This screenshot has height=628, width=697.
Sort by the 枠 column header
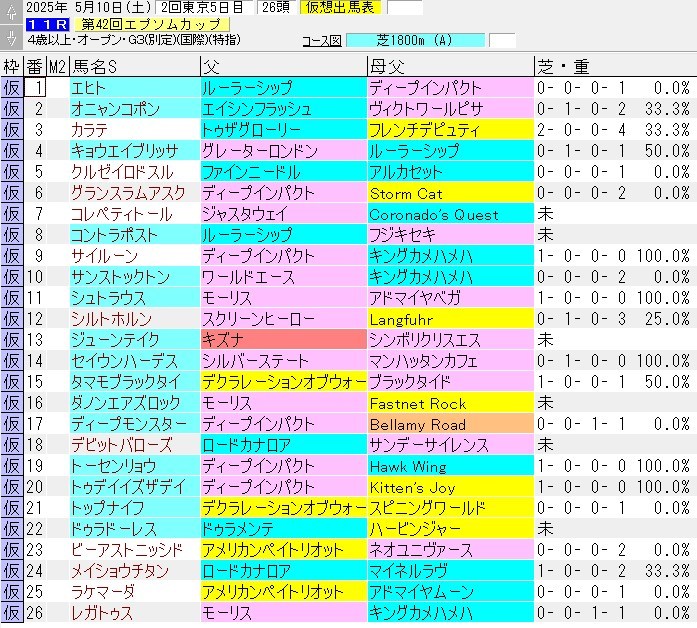[x=12, y=67]
